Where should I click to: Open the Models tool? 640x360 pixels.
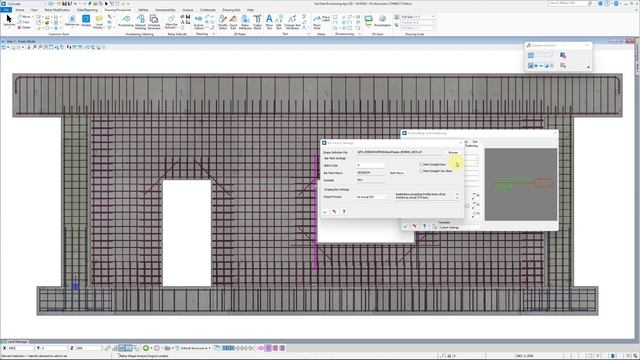click(x=86, y=21)
